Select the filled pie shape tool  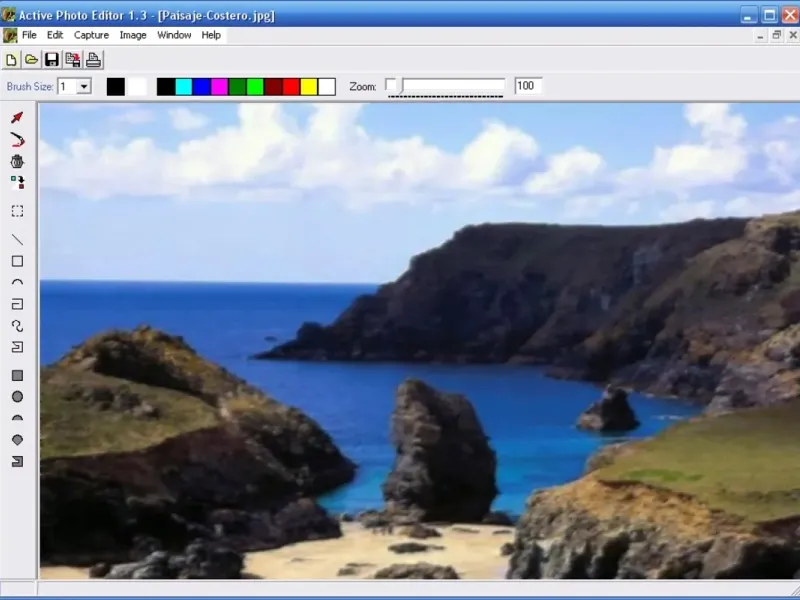pyautogui.click(x=17, y=440)
